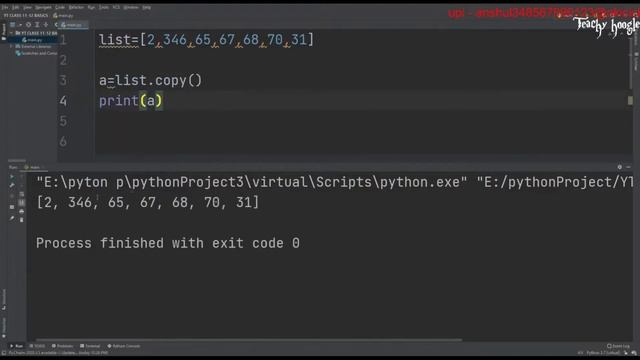
Task: Click the Expand All icon in project toolbar
Action: click(37, 25)
